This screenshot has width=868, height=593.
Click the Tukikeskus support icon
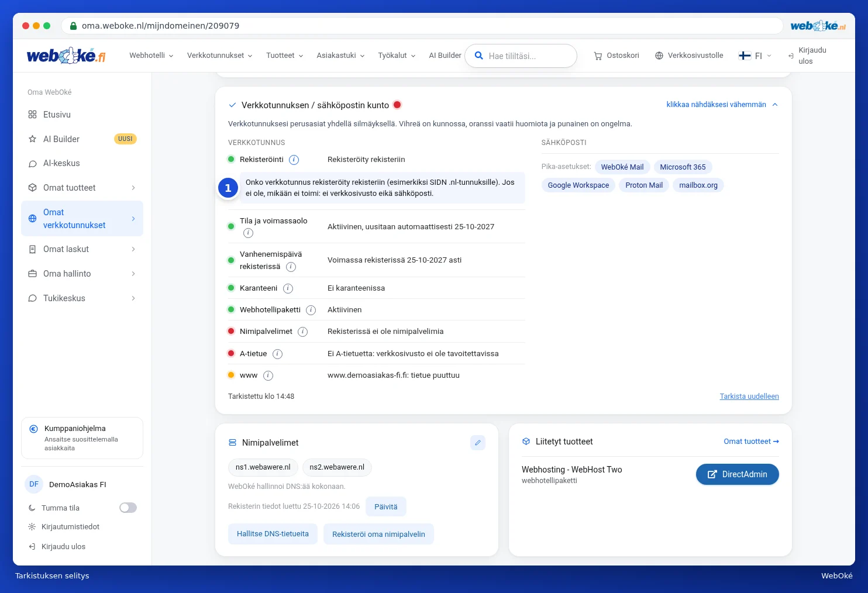pos(33,298)
